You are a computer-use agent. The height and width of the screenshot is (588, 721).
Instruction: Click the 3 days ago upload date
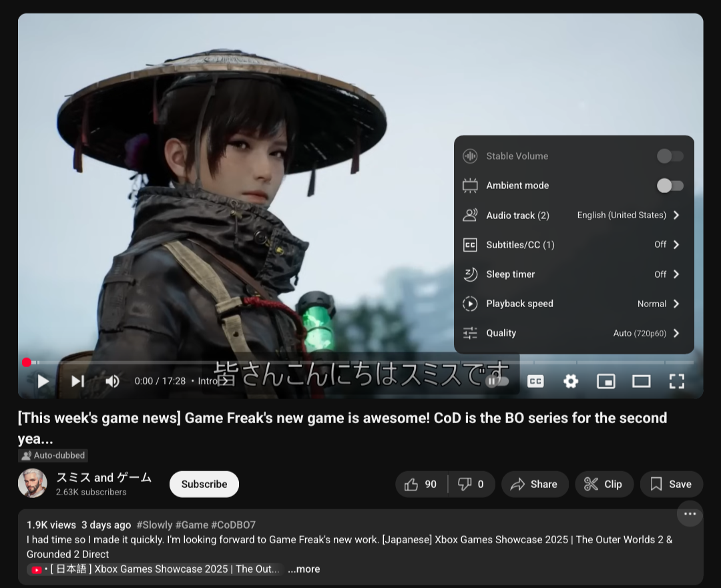pos(106,525)
